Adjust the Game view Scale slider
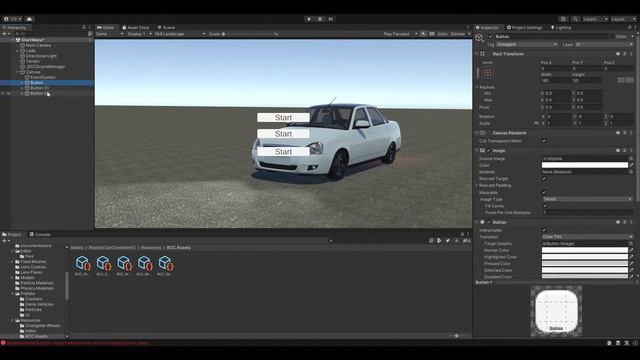 point(248,34)
